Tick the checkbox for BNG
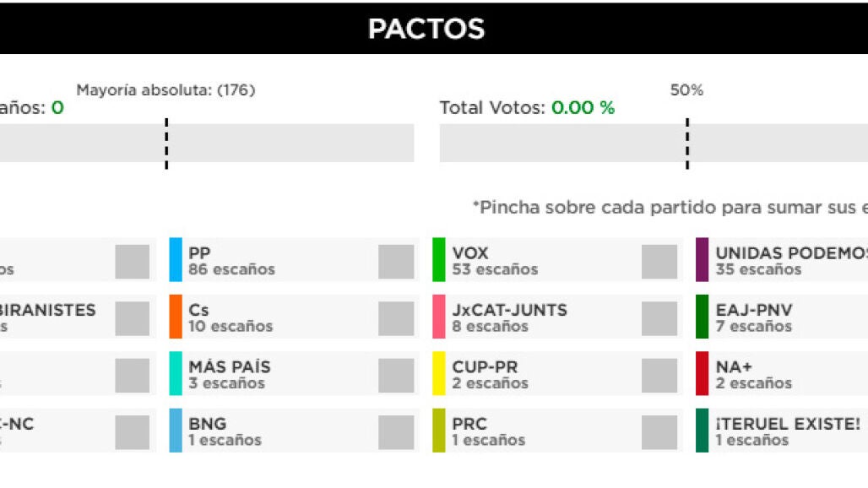Image resolution: width=868 pixels, height=488 pixels. (396, 432)
